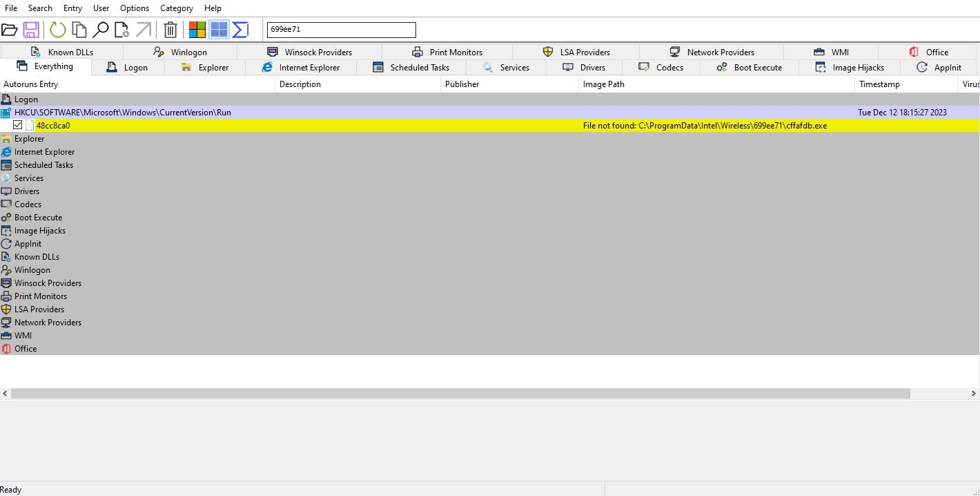Click the 'File not found' image path text
This screenshot has height=496, width=980.
[705, 126]
